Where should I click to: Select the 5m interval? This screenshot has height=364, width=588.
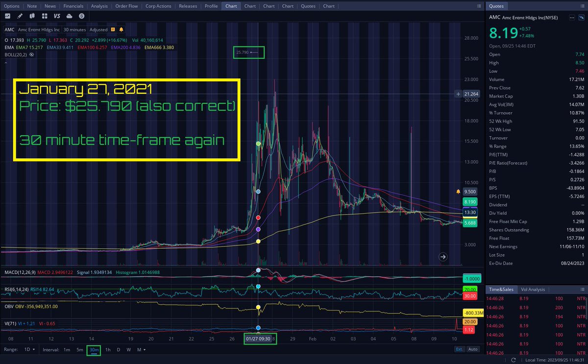click(x=79, y=350)
